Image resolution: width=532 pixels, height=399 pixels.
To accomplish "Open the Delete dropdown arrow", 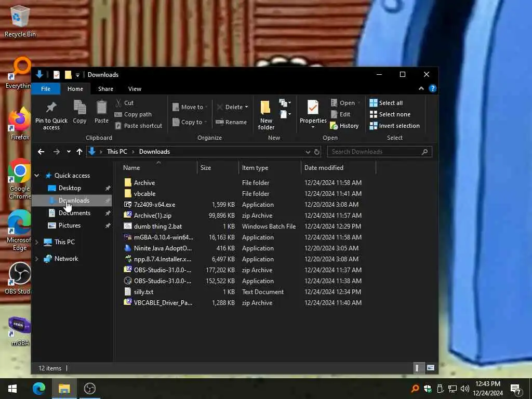I will pos(246,107).
